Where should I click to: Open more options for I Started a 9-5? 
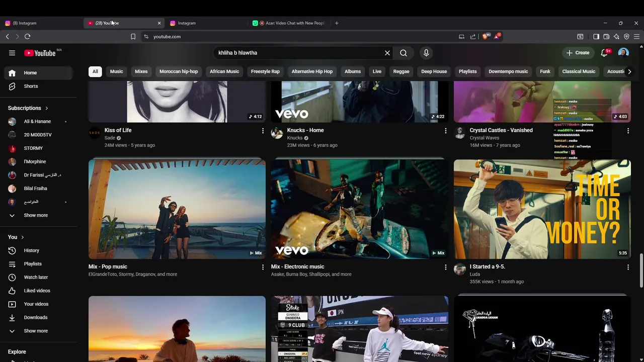(628, 267)
